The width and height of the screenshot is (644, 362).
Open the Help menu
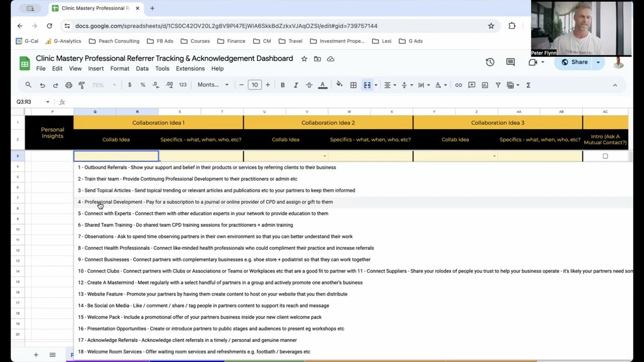pyautogui.click(x=217, y=68)
